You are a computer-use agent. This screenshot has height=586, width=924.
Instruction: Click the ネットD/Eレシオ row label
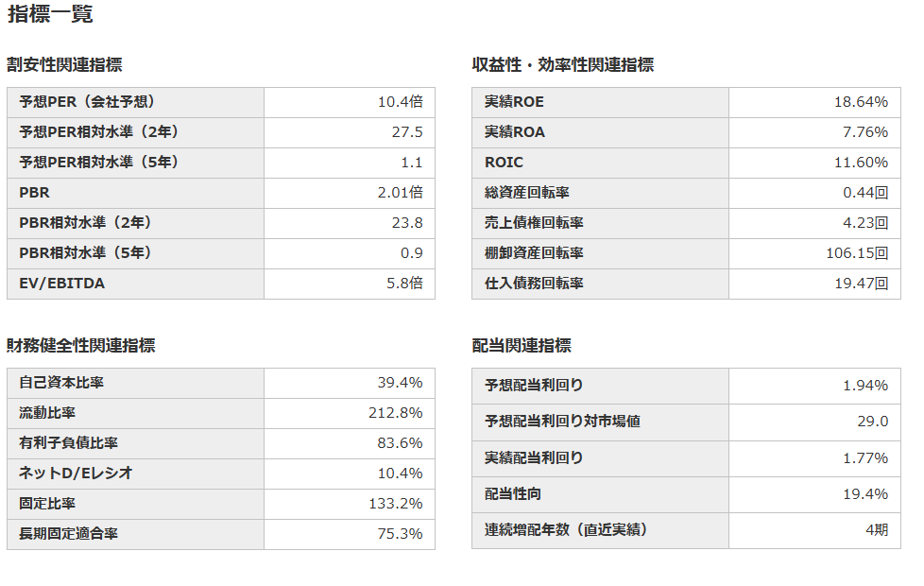75,474
